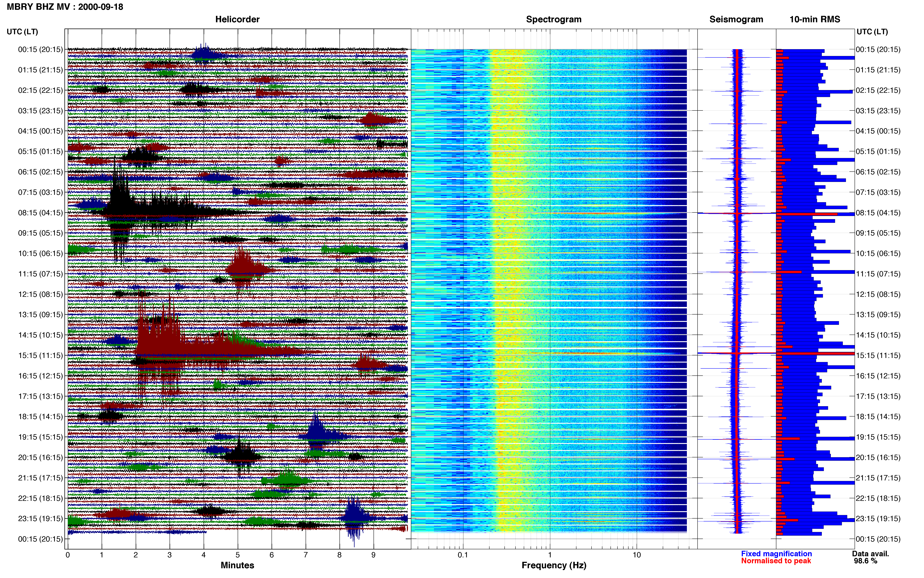Click the Helicorder axis label 01:15 (21:15)
The width and height of the screenshot is (924, 578).
coord(41,70)
